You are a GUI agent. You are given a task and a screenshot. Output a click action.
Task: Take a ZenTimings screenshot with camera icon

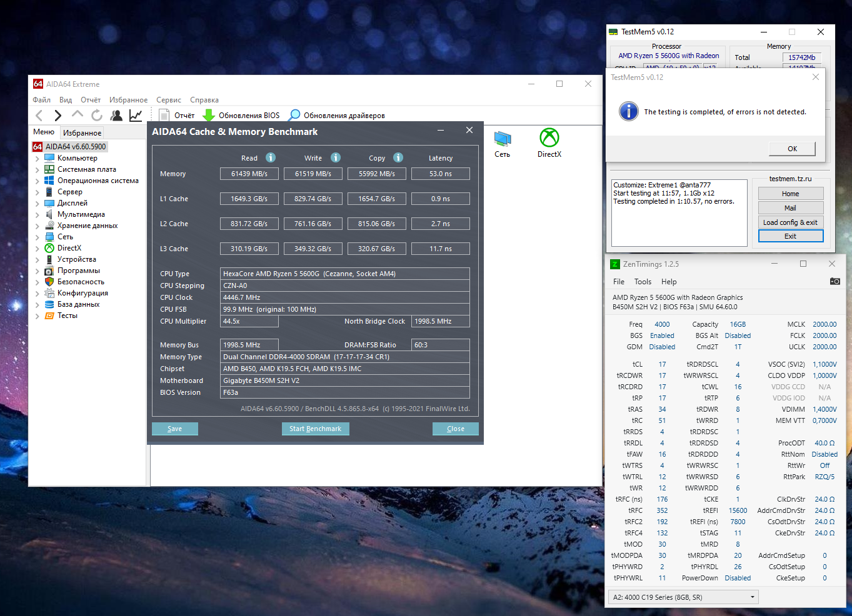click(x=835, y=281)
